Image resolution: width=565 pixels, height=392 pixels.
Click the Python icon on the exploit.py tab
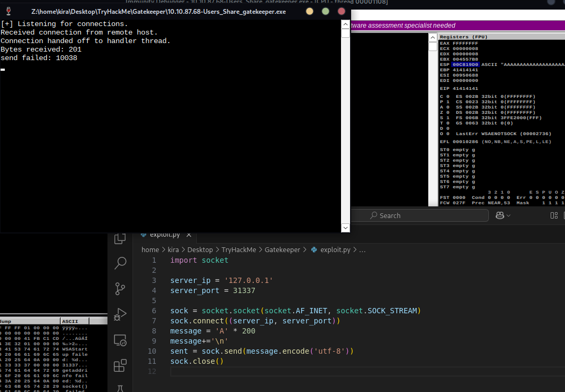click(x=144, y=235)
